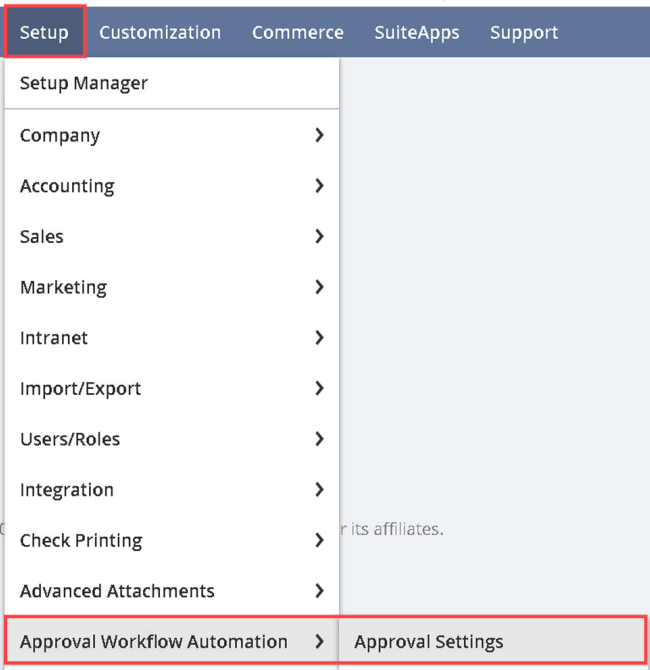Viewport: 650px width, 670px height.
Task: Click the Intranet chevron arrow
Action: 319,338
